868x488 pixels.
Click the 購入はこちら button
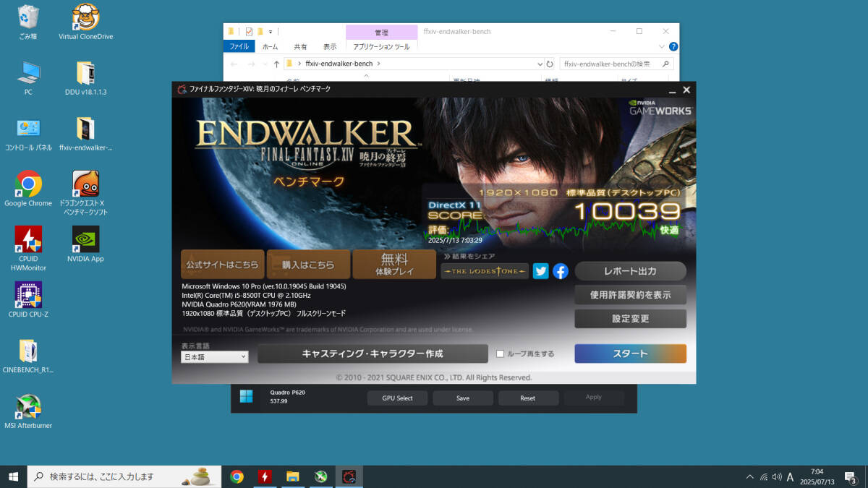308,265
